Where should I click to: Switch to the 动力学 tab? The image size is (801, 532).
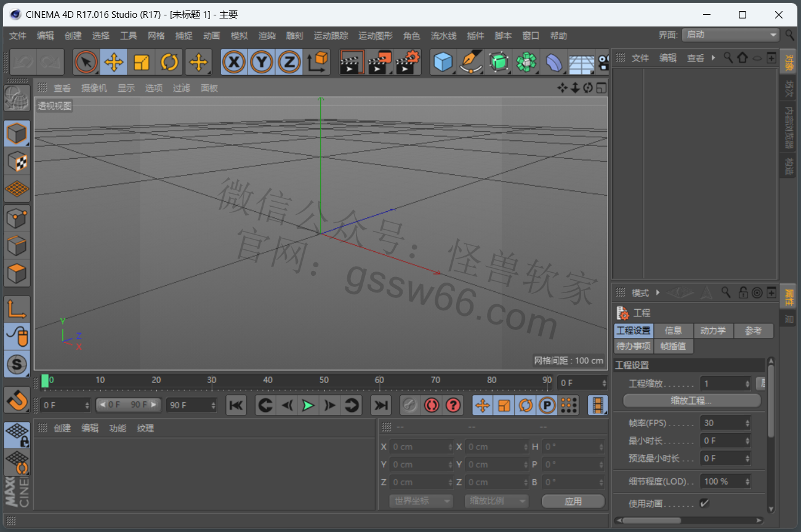pyautogui.click(x=713, y=331)
